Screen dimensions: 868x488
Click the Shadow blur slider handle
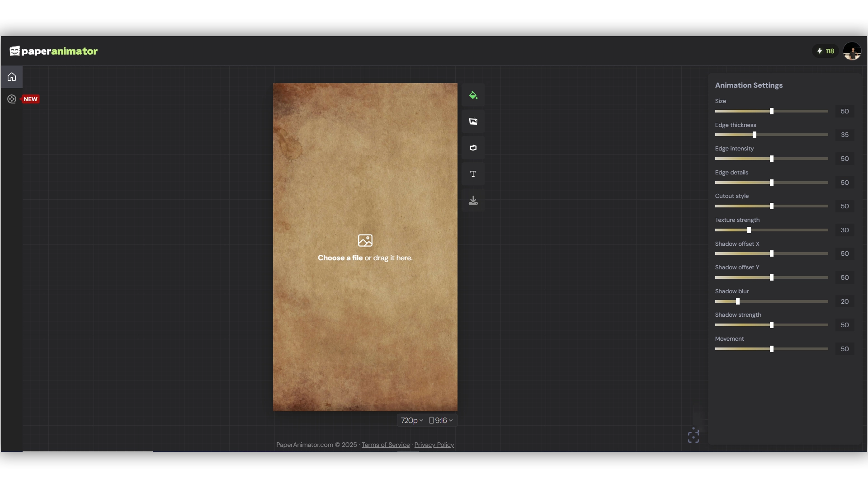[738, 301]
